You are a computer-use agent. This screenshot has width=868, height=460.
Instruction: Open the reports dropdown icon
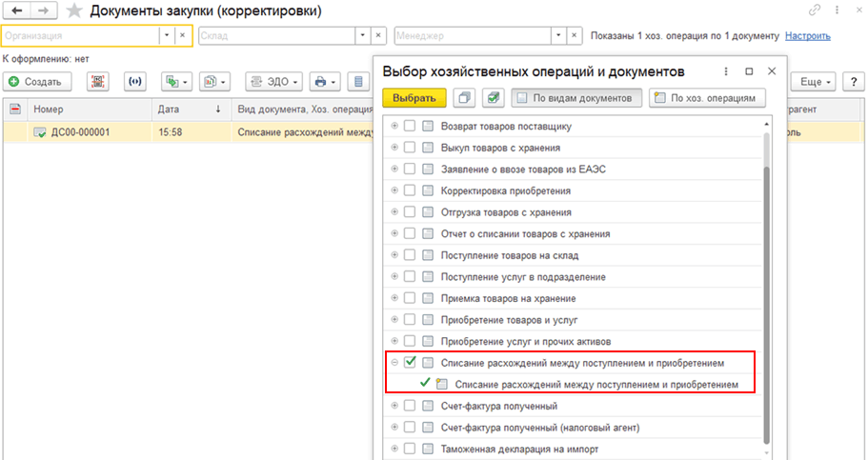pos(214,82)
